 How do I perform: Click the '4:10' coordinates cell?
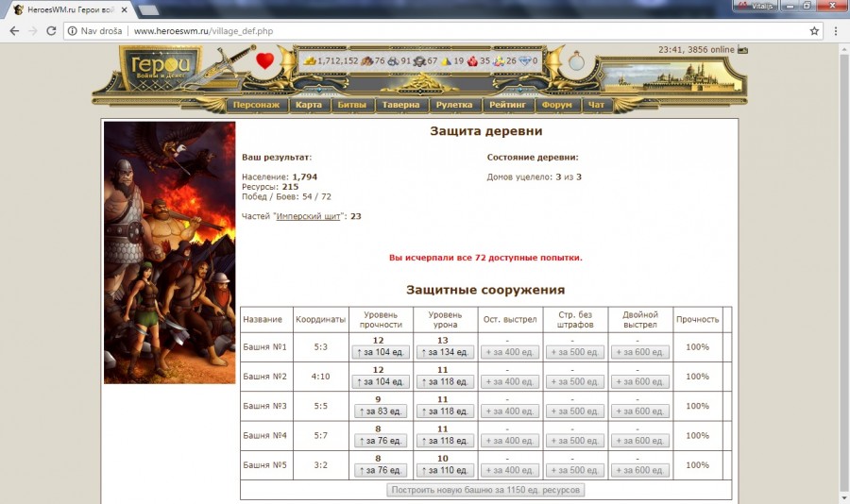pos(320,376)
